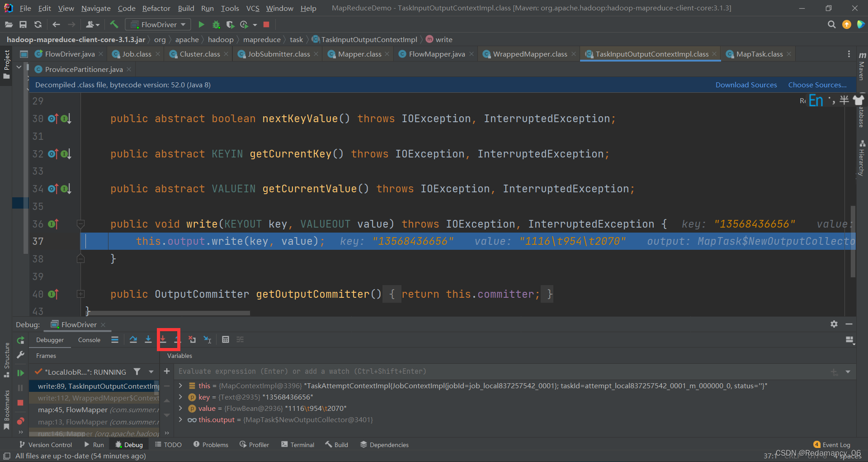Collapse the write method at line 36

(x=80, y=224)
